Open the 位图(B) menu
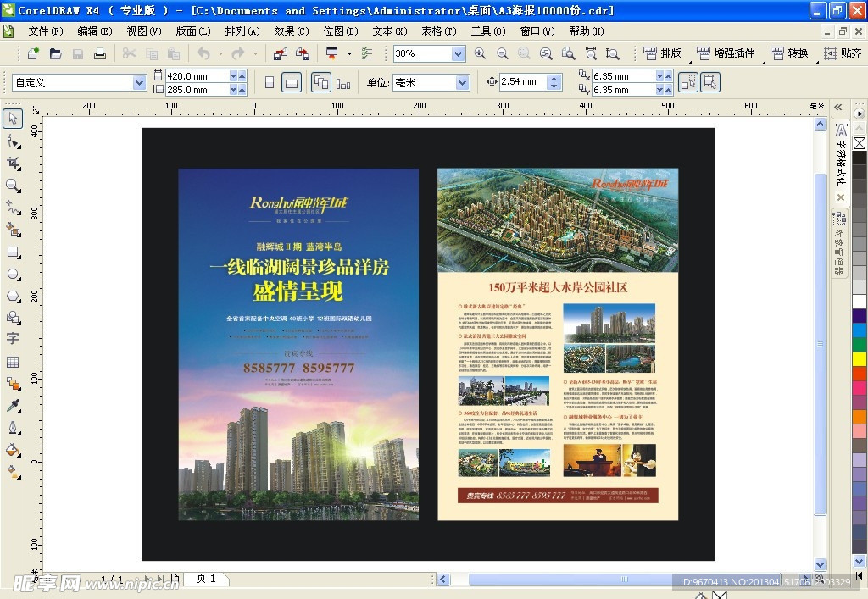This screenshot has height=599, width=868. [x=341, y=31]
